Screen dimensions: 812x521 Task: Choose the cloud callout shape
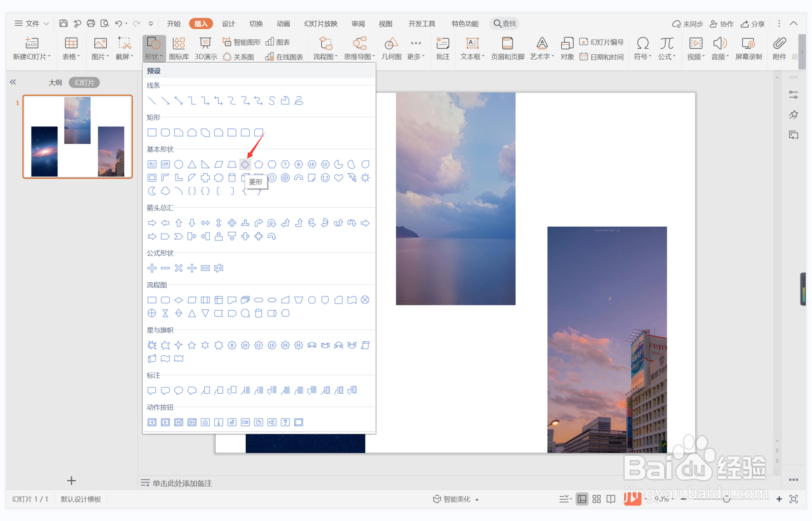tap(192, 390)
